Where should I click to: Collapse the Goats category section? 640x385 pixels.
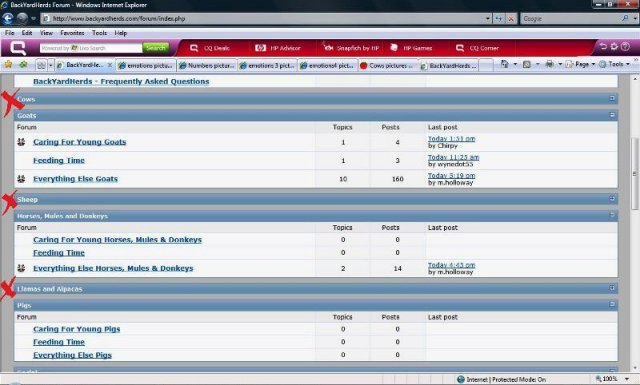[612, 115]
